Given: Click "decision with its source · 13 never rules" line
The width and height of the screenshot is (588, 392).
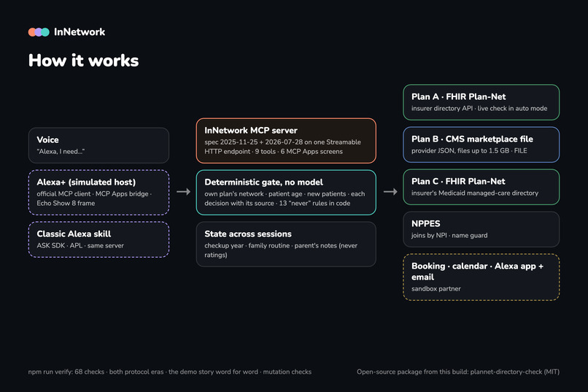Looking at the screenshot, I should click(x=277, y=204).
